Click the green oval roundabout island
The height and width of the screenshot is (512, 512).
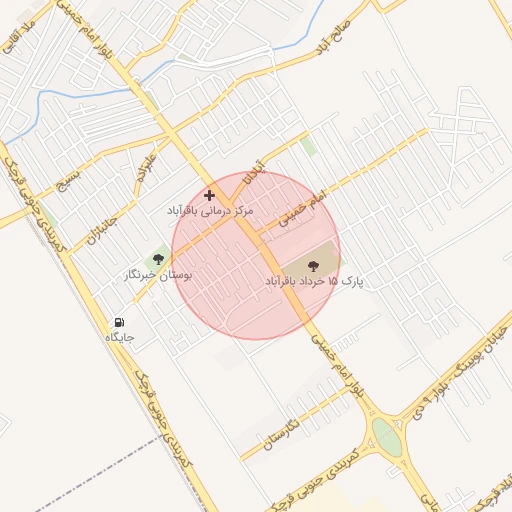386,437
